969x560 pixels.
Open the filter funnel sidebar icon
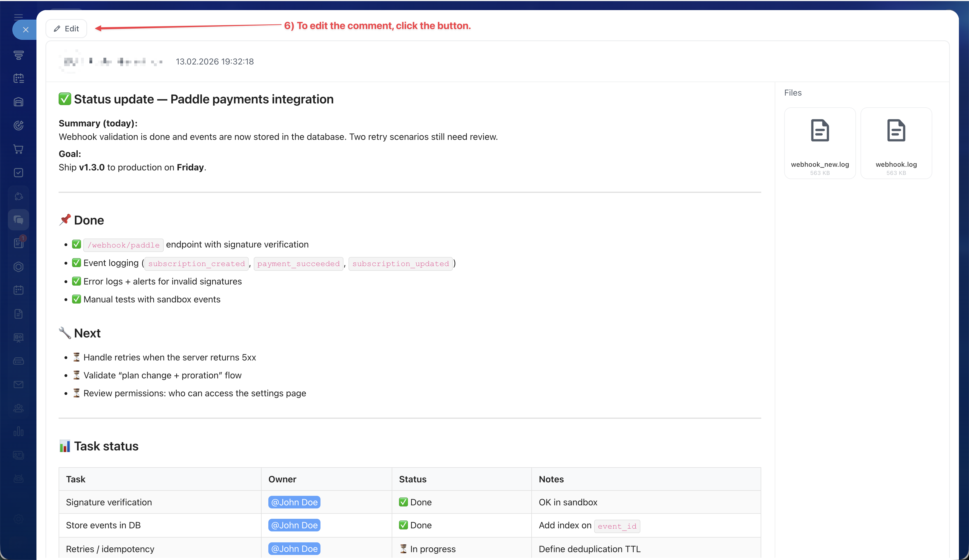[x=19, y=55]
